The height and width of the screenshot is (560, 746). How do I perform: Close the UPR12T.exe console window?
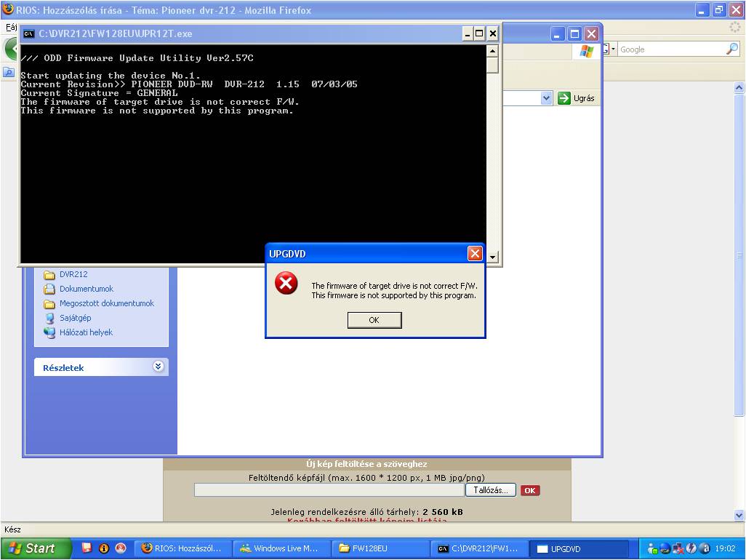click(493, 33)
